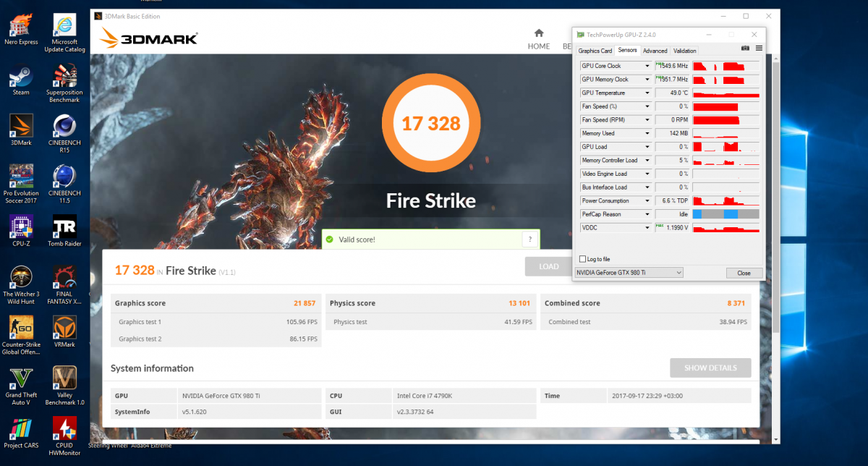The image size is (868, 466).
Task: Open the GPU Memory Clock sensor dropdown
Action: point(647,80)
